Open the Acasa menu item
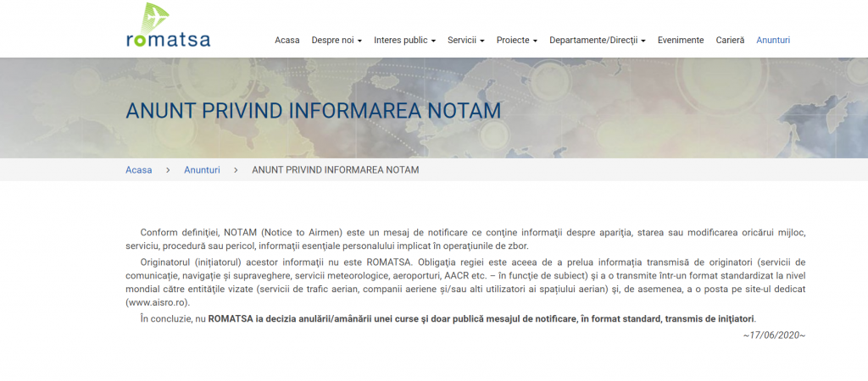The height and width of the screenshot is (381, 868). (x=287, y=41)
